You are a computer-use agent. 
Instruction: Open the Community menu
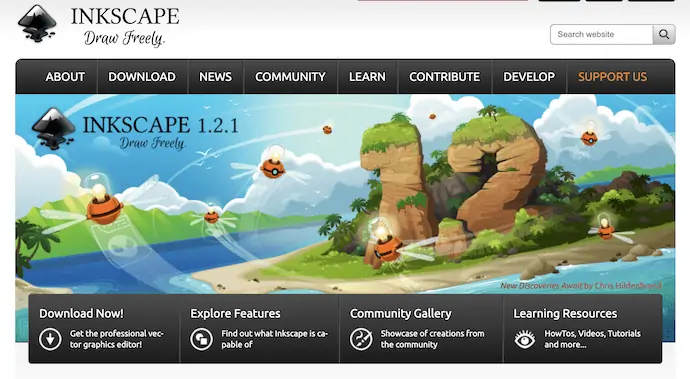click(290, 77)
